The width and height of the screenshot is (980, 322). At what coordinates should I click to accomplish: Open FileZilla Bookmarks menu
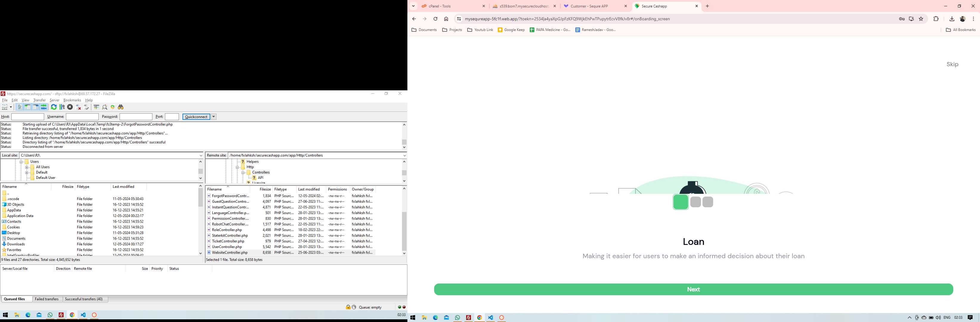[72, 100]
